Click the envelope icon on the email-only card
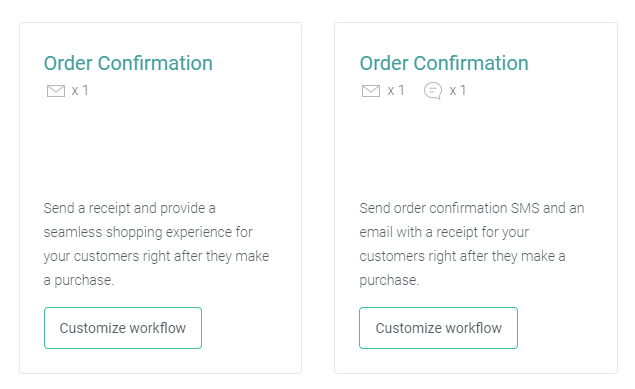This screenshot has height=389, width=635. pyautogui.click(x=56, y=91)
